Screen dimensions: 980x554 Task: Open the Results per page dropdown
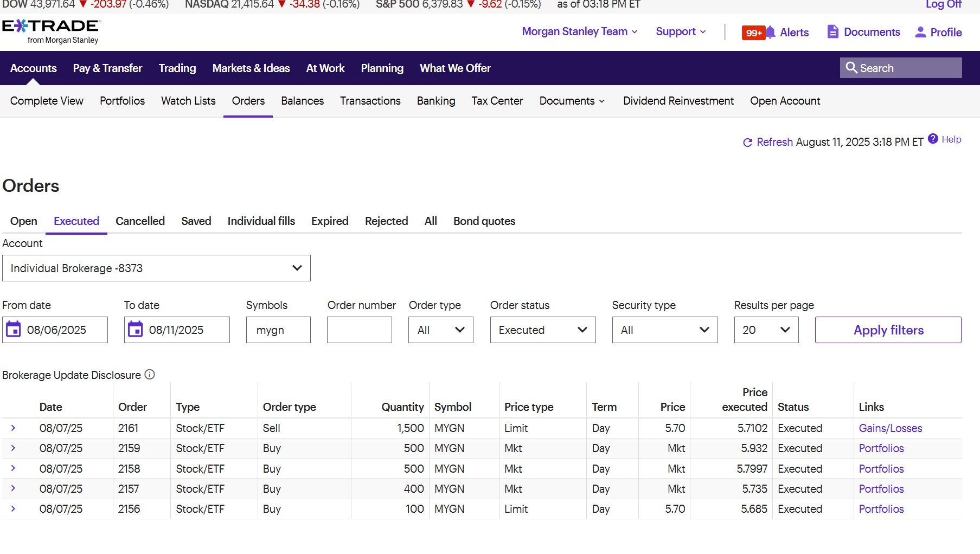tap(766, 330)
